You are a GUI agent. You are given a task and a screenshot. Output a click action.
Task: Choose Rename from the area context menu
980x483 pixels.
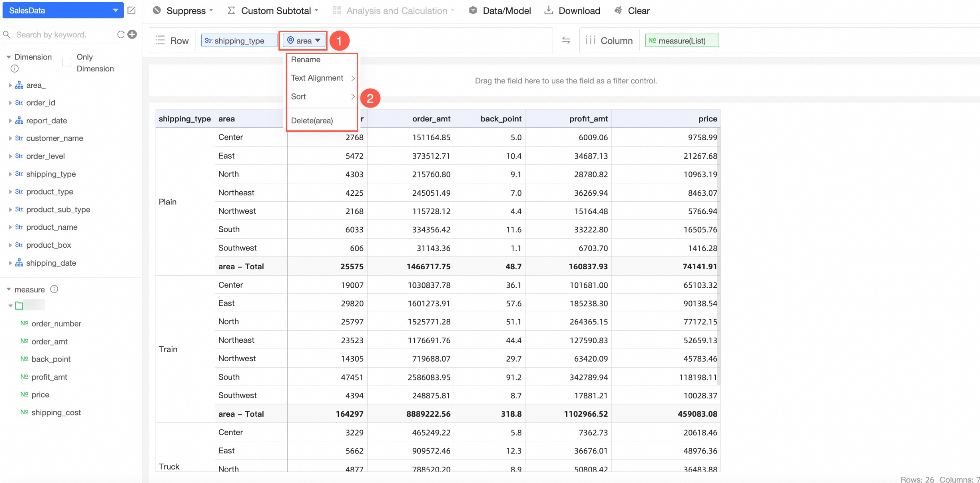pyautogui.click(x=306, y=60)
